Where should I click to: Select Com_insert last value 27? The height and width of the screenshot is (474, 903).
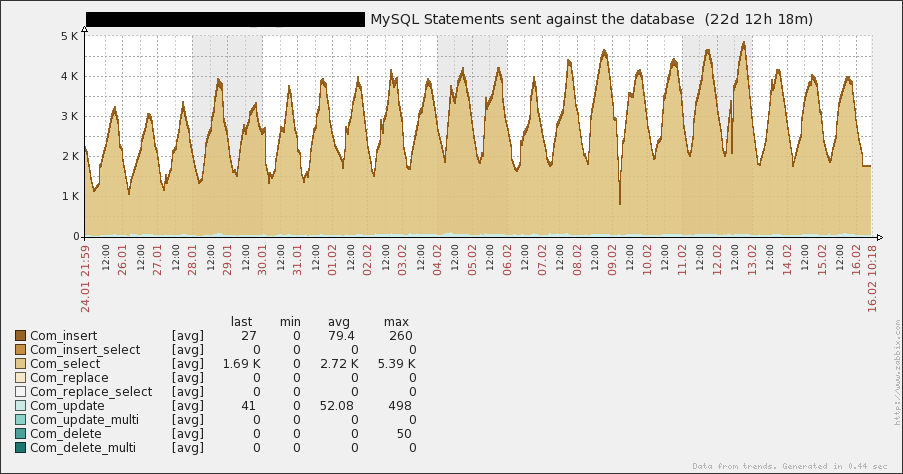(249, 336)
